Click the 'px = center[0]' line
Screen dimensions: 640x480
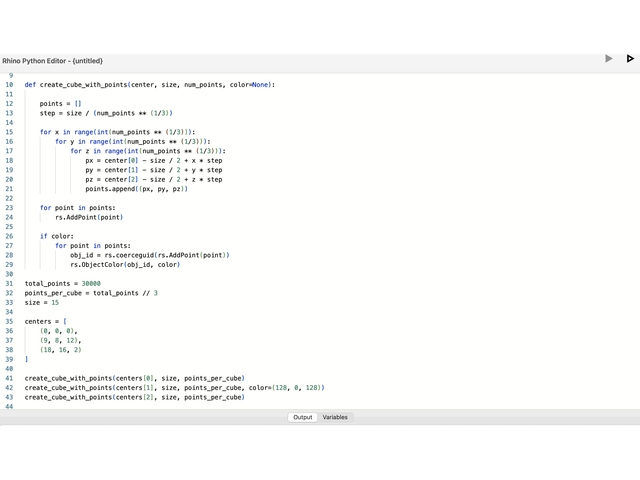click(x=154, y=160)
